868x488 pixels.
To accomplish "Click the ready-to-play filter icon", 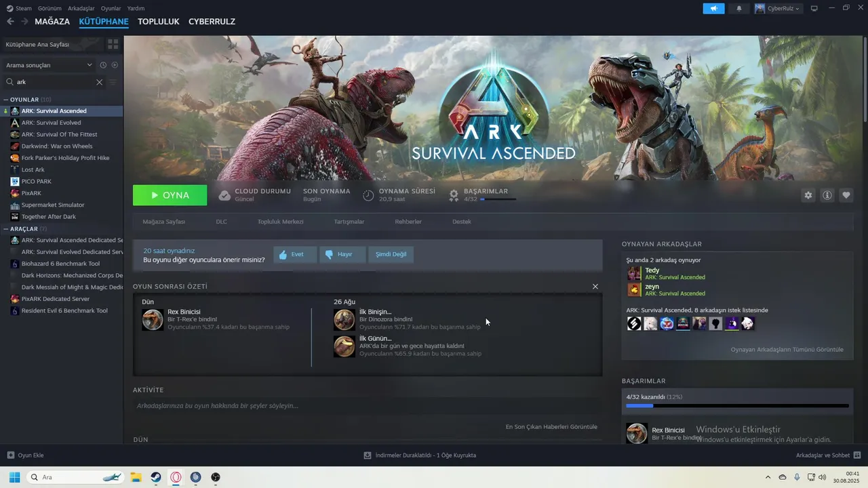I will pos(115,65).
